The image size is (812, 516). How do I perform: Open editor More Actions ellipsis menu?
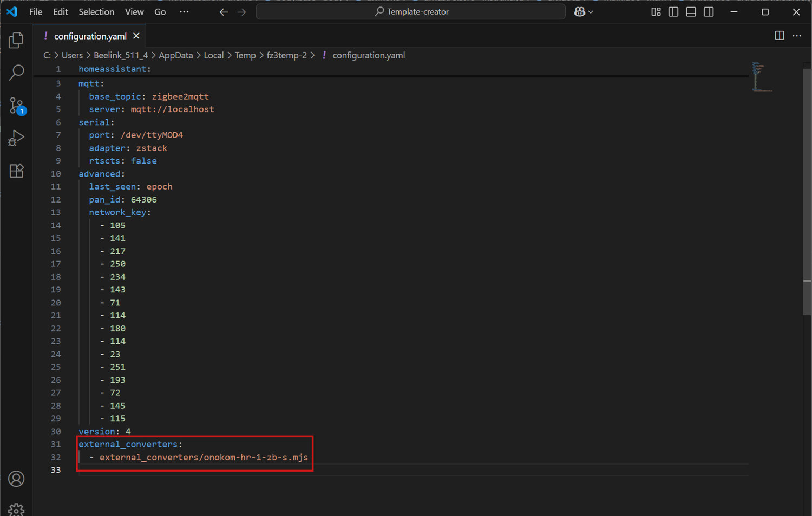click(797, 36)
